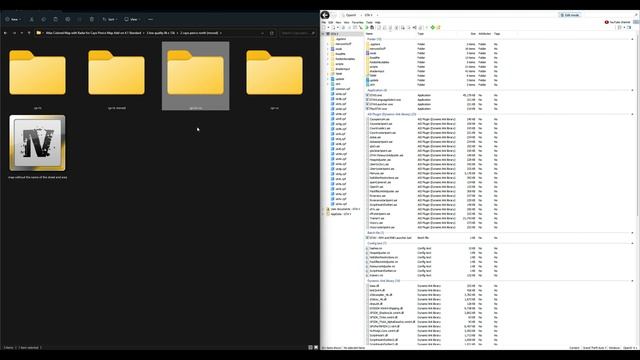Select the GTA V root node in OpenIV tree
This screenshot has height=360, width=640.
point(334,34)
